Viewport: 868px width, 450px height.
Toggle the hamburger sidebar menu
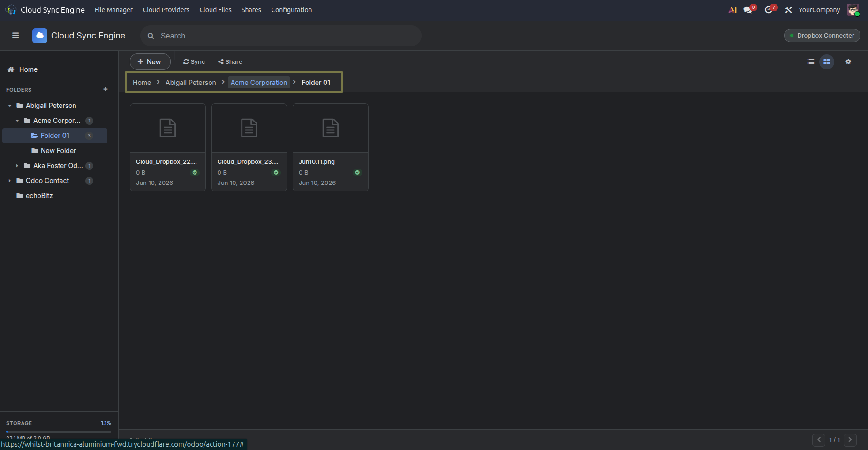pos(15,36)
